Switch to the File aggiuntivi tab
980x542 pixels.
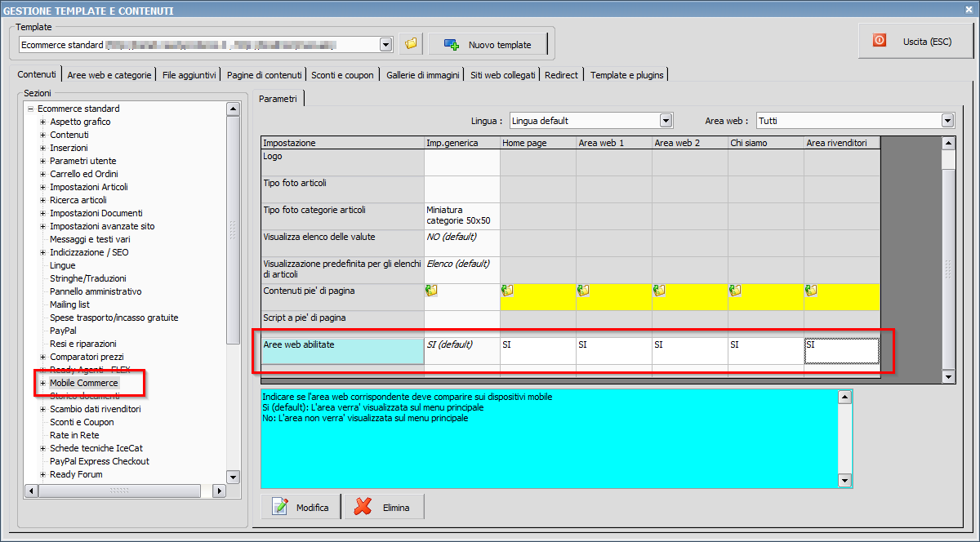[x=189, y=75]
